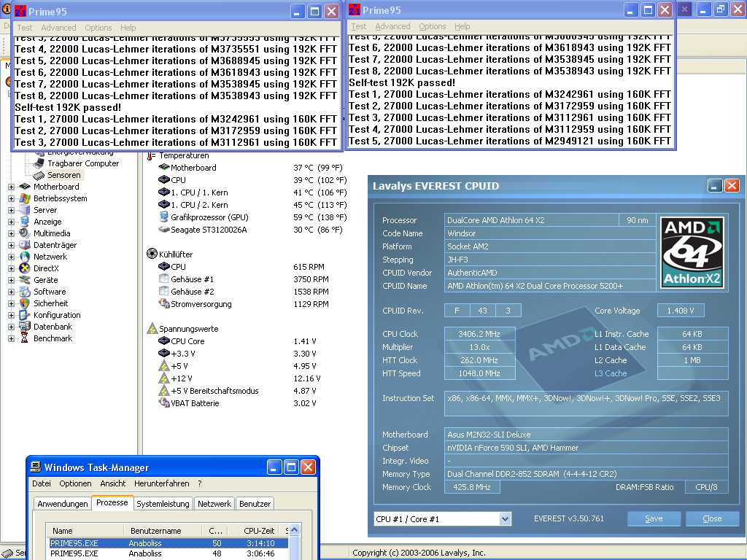Click the Datenträger drive icon
This screenshot has width=747, height=560.
[24, 245]
